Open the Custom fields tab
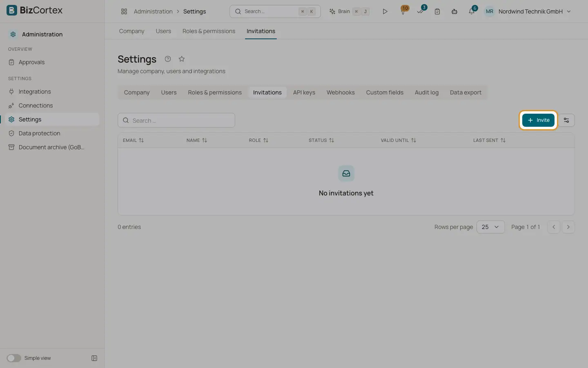Viewport: 588px width, 368px height. [385, 92]
